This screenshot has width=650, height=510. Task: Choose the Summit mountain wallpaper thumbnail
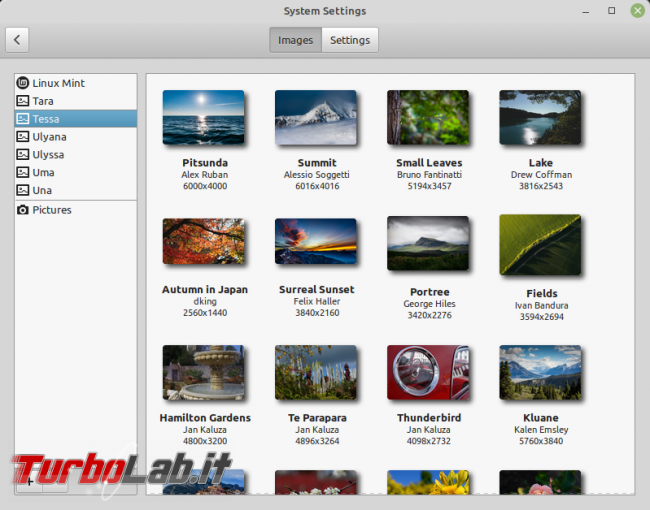point(316,117)
